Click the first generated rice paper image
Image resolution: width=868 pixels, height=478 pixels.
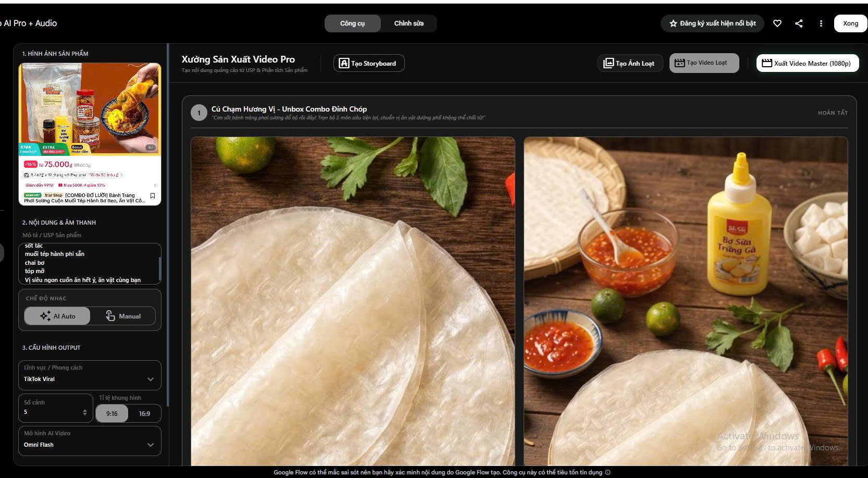point(353,301)
